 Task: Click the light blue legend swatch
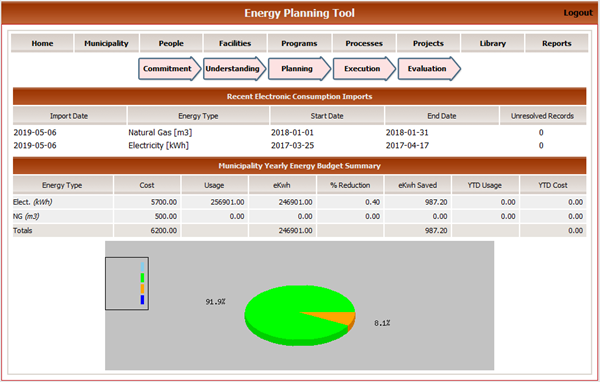[x=142, y=267]
